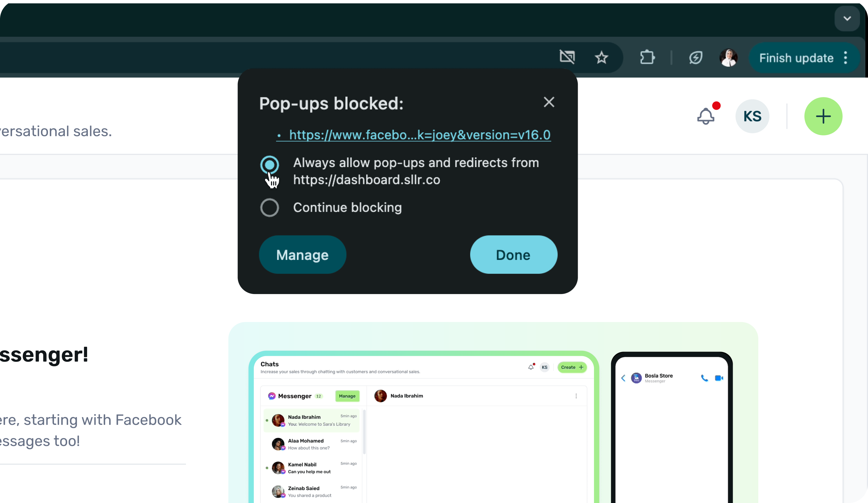The width and height of the screenshot is (868, 503).
Task: Click the pop-up blocked icon in address bar
Action: [567, 57]
